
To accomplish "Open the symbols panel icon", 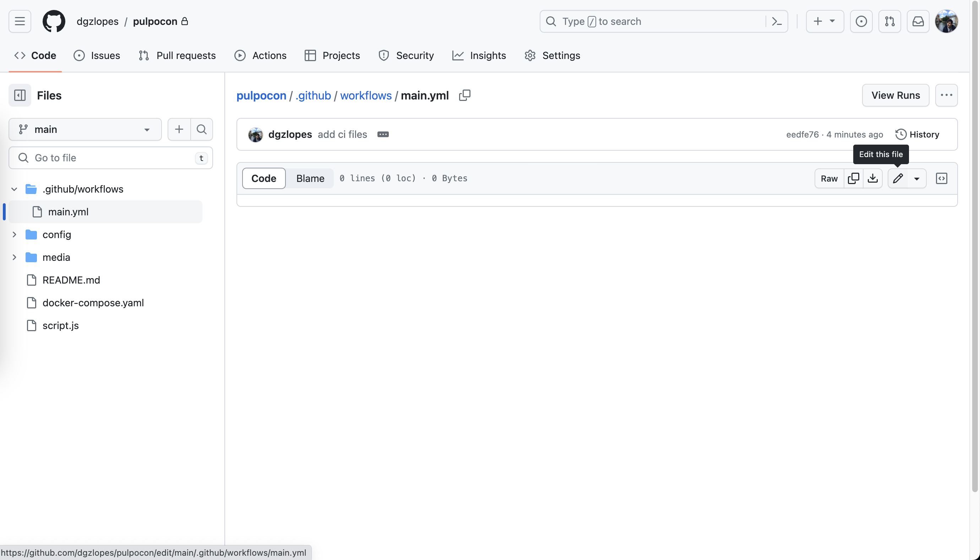I will click(941, 178).
